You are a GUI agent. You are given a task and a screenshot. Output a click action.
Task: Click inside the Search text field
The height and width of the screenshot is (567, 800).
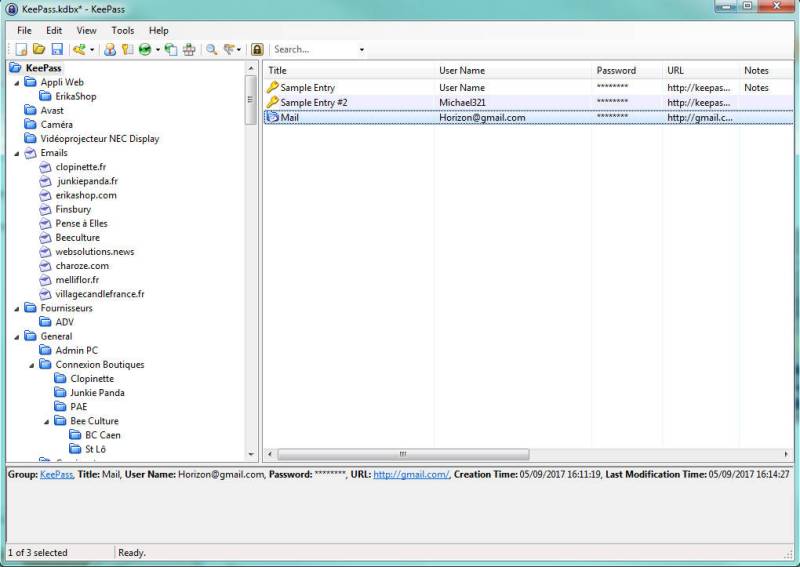(x=312, y=49)
